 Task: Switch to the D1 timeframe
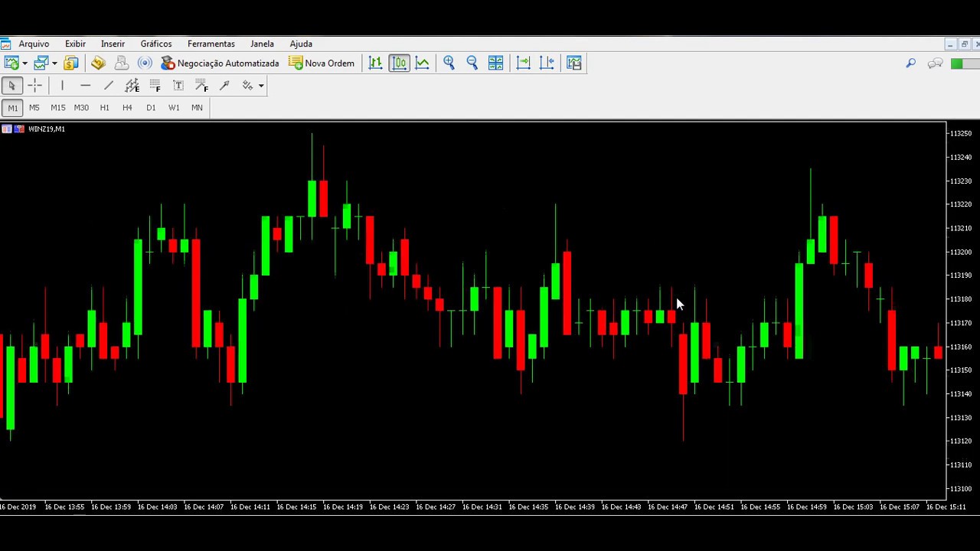[151, 108]
